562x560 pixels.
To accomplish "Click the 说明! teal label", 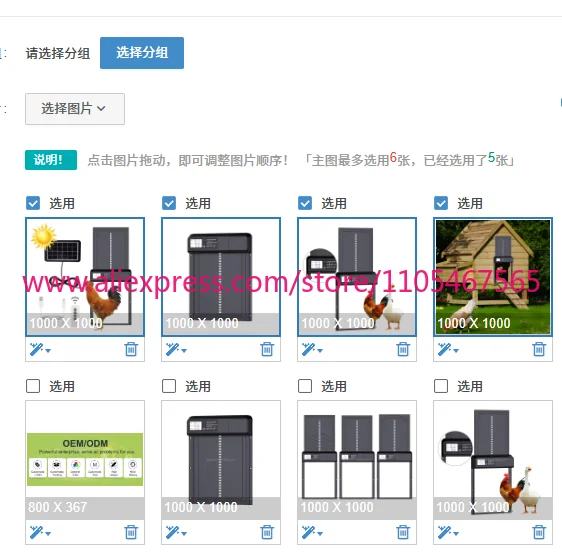I will pyautogui.click(x=51, y=160).
